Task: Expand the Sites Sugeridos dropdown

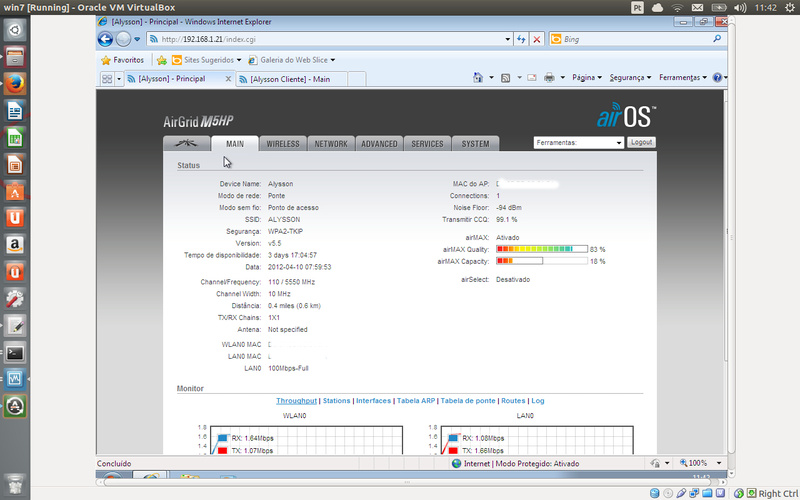Action: point(239,60)
